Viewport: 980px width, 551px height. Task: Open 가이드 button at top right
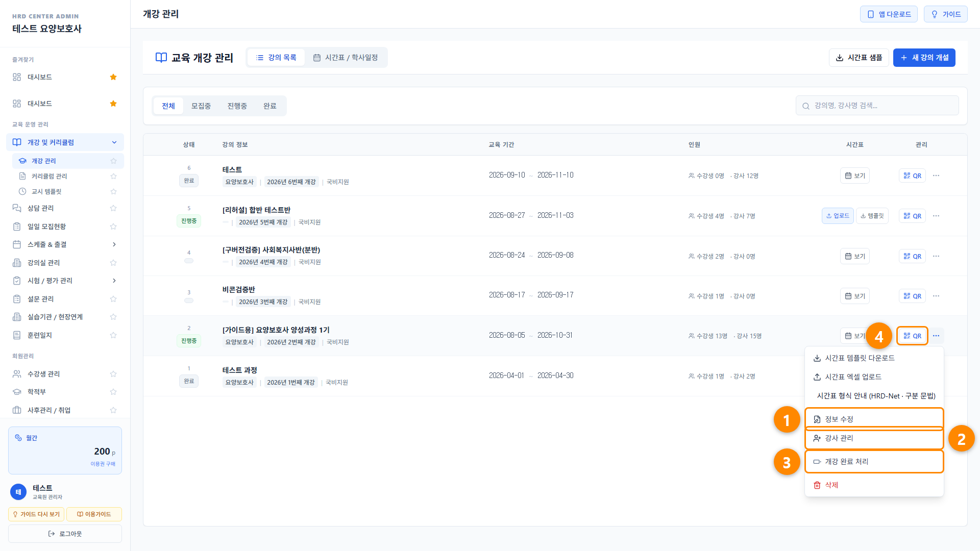(x=946, y=14)
